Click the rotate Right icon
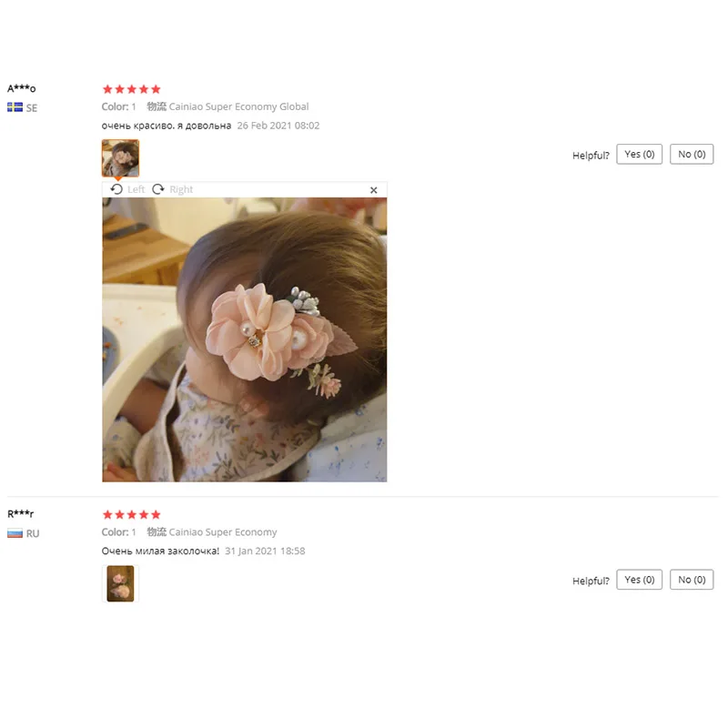 click(x=158, y=189)
